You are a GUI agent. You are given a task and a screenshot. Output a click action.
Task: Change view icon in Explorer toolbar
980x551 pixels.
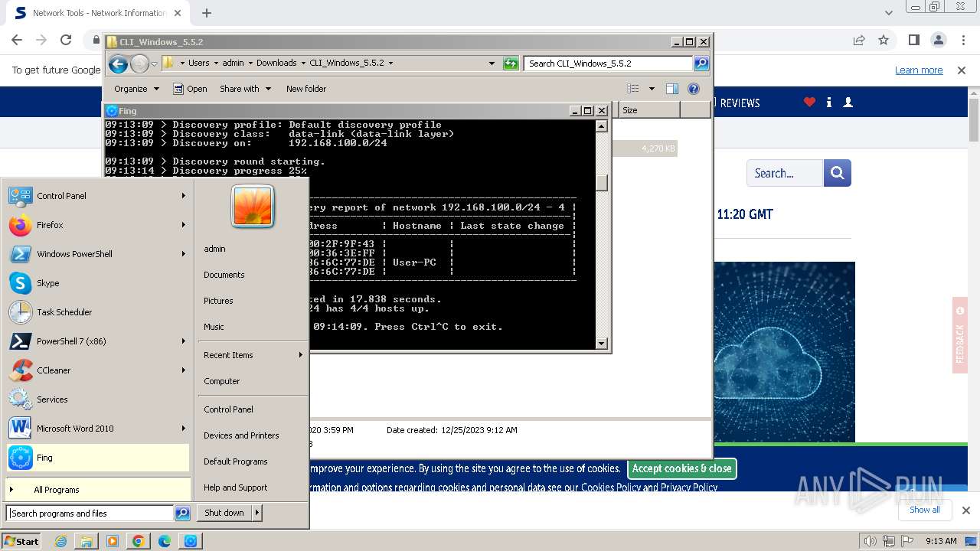[x=632, y=89]
